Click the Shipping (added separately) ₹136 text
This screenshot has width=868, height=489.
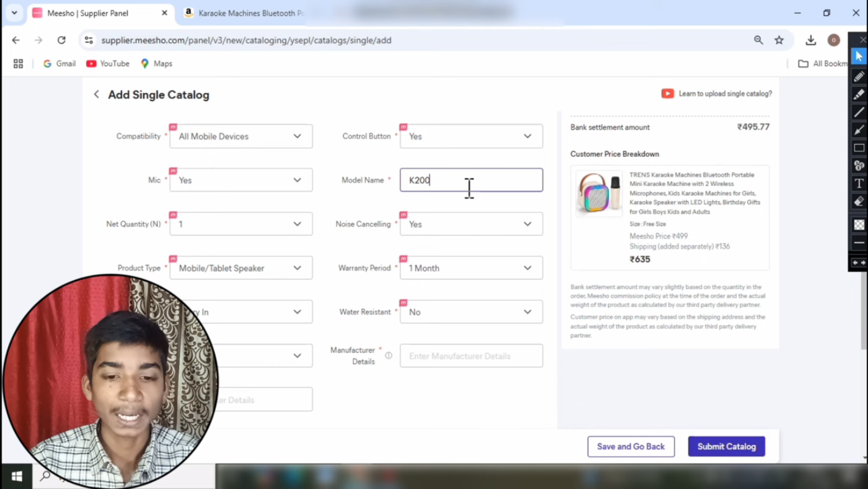click(x=680, y=246)
